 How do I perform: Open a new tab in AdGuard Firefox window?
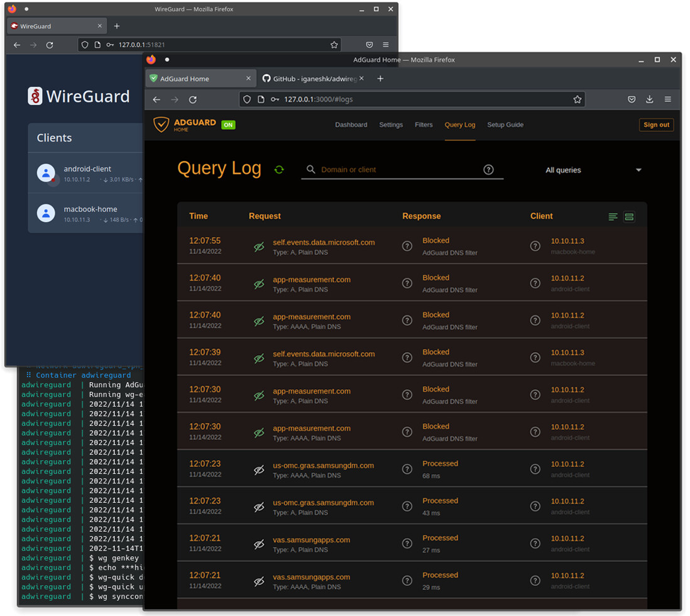381,79
